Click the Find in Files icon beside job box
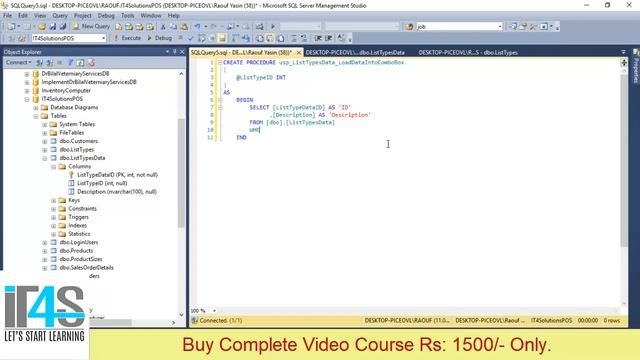Viewport: 640px width, 360px height. [409, 27]
